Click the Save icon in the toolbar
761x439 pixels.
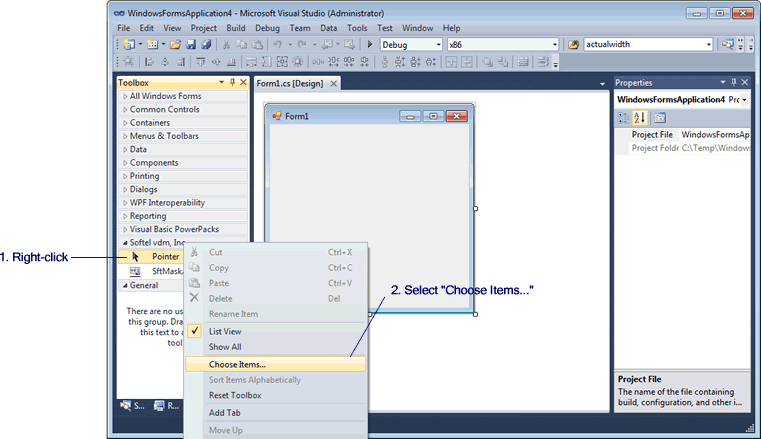point(191,45)
